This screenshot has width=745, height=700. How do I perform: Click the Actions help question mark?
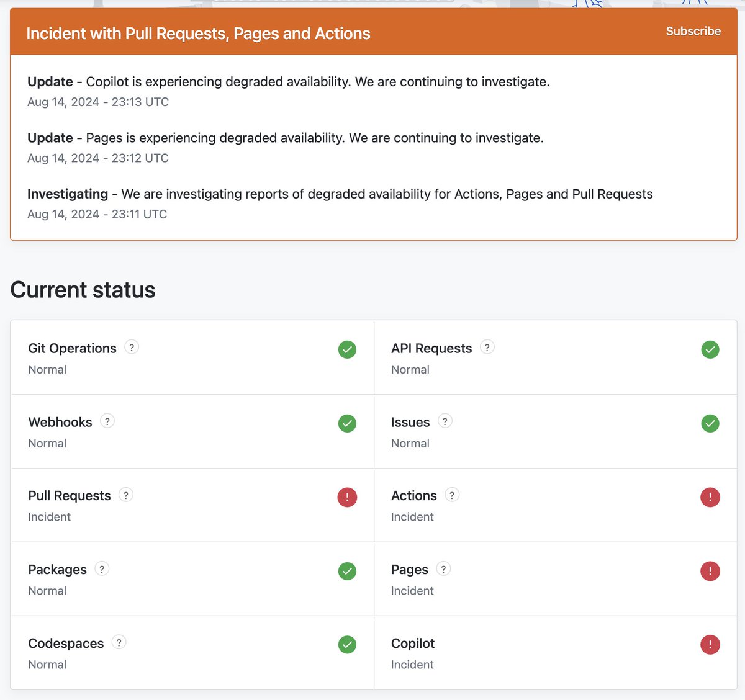(x=452, y=495)
